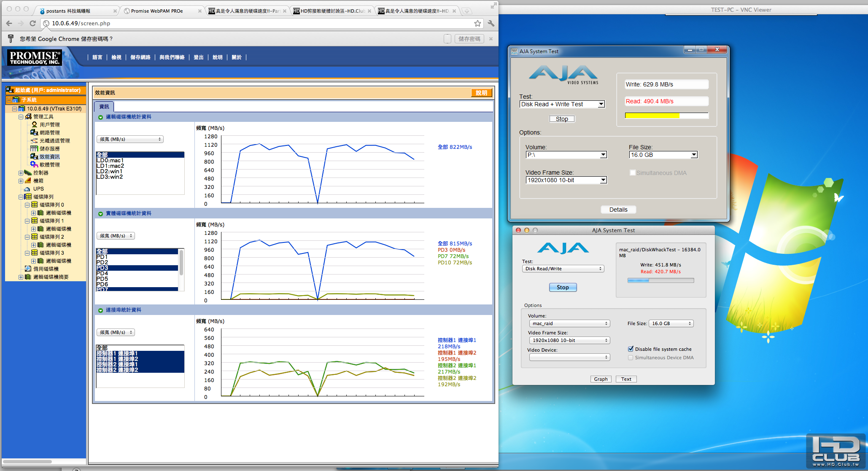This screenshot has height=471, width=868.
Task: Select 1920x1080 10-bit Video Frame Size dropdown
Action: point(563,180)
